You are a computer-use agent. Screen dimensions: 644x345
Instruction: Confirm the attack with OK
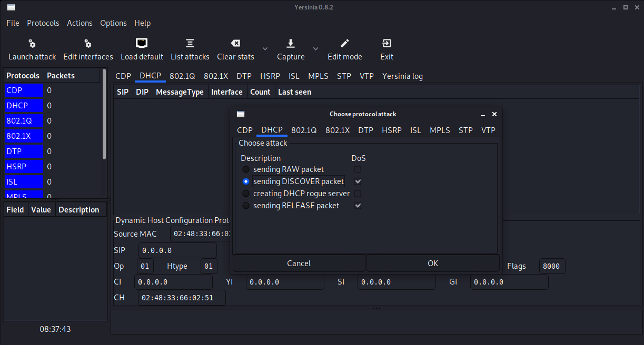pos(432,263)
